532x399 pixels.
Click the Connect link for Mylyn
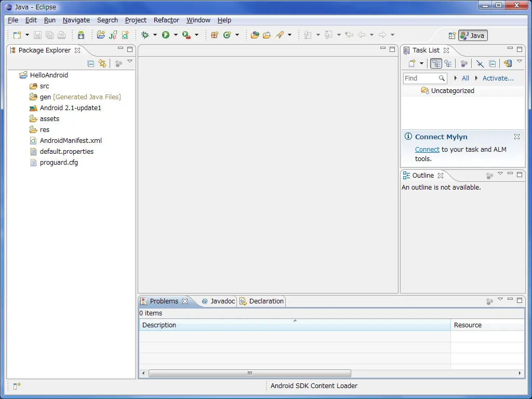pyautogui.click(x=427, y=150)
